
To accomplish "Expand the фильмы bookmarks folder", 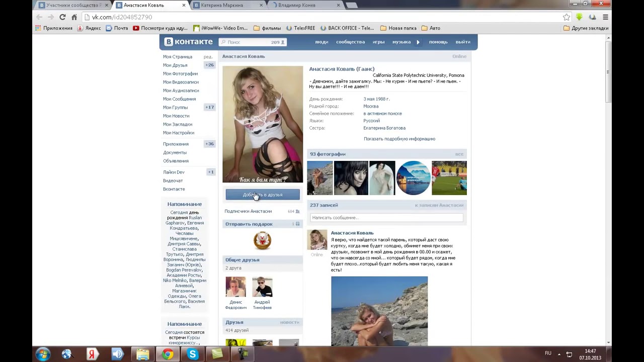I will pyautogui.click(x=267, y=28).
